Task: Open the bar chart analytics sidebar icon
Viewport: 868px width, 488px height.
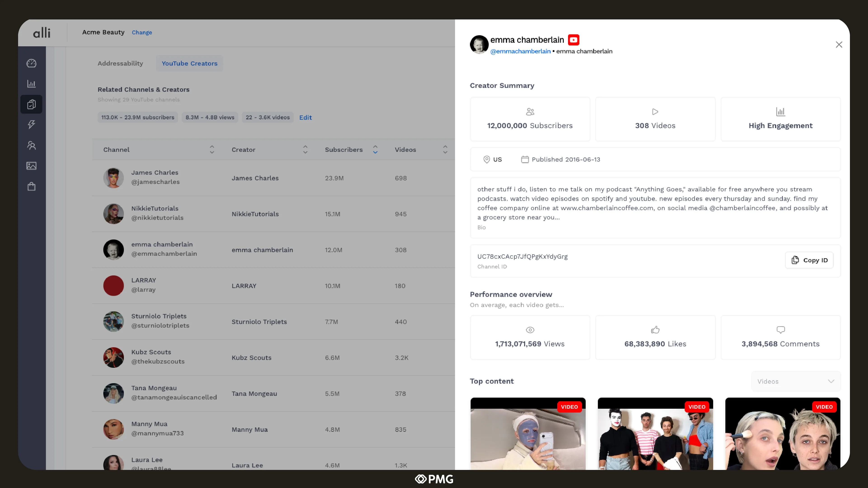Action: 31,84
